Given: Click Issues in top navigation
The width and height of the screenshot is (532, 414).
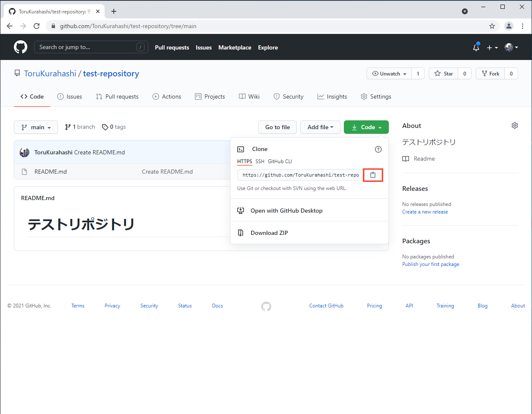Looking at the screenshot, I should [204, 47].
